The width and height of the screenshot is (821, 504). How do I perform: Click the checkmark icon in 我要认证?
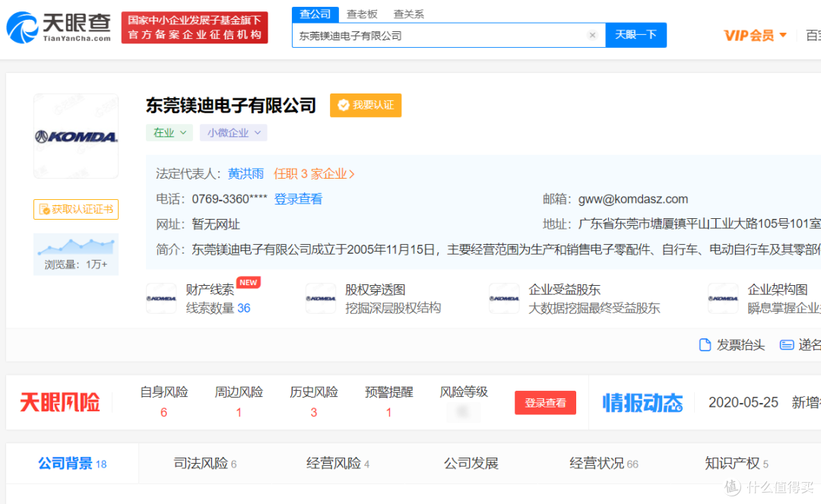(x=344, y=105)
